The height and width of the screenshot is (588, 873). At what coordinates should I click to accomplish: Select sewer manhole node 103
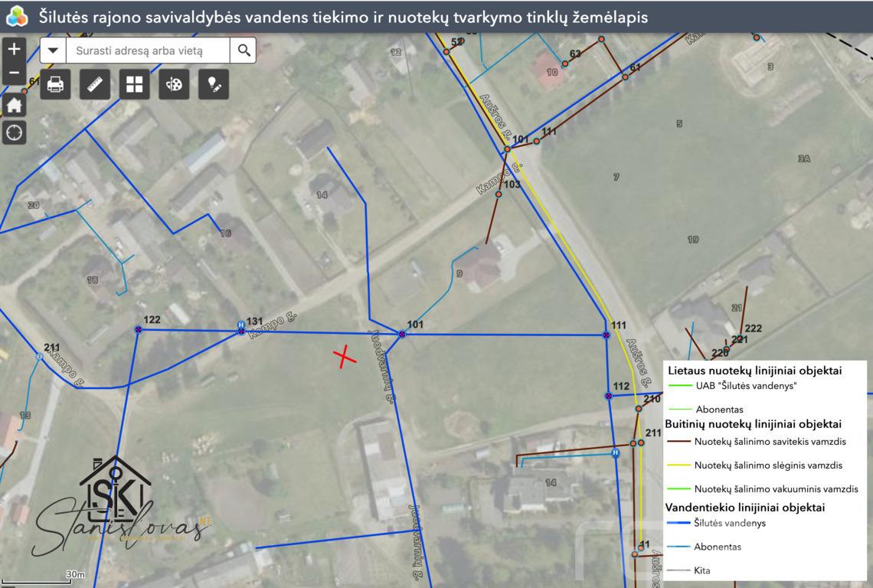point(499,194)
